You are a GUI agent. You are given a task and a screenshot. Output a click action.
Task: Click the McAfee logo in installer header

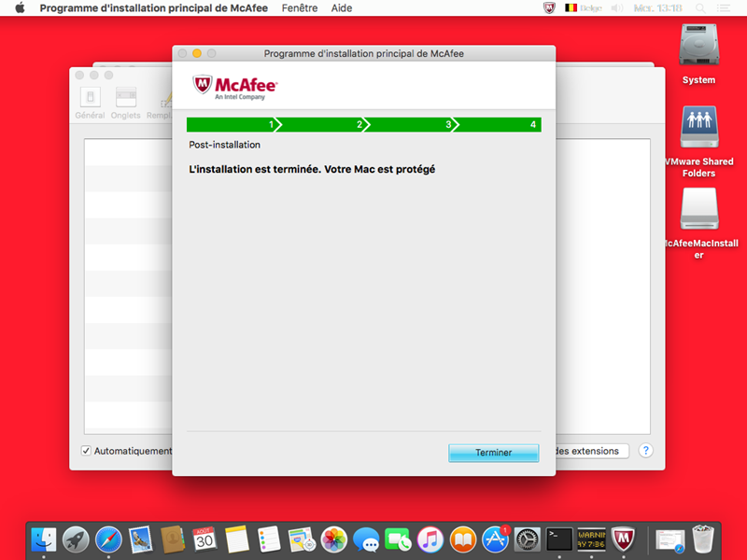point(235,87)
